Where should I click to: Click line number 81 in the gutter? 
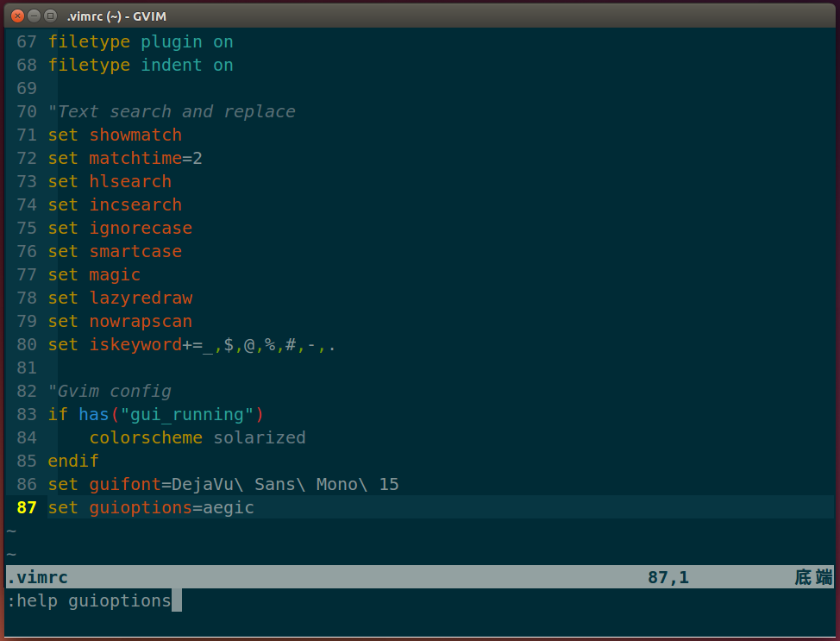tap(26, 368)
